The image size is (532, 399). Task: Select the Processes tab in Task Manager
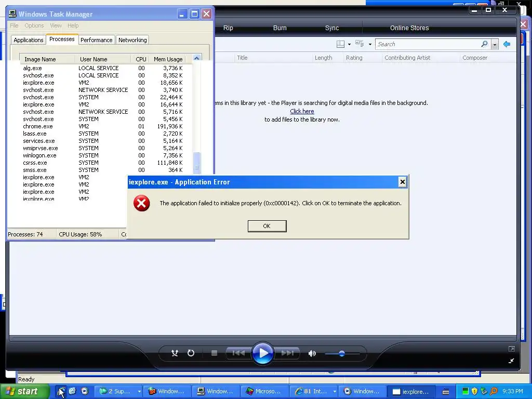[x=62, y=39]
